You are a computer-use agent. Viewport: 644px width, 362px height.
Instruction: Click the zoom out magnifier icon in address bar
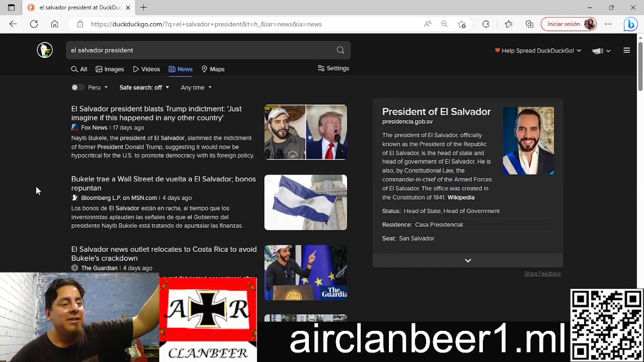pos(444,24)
